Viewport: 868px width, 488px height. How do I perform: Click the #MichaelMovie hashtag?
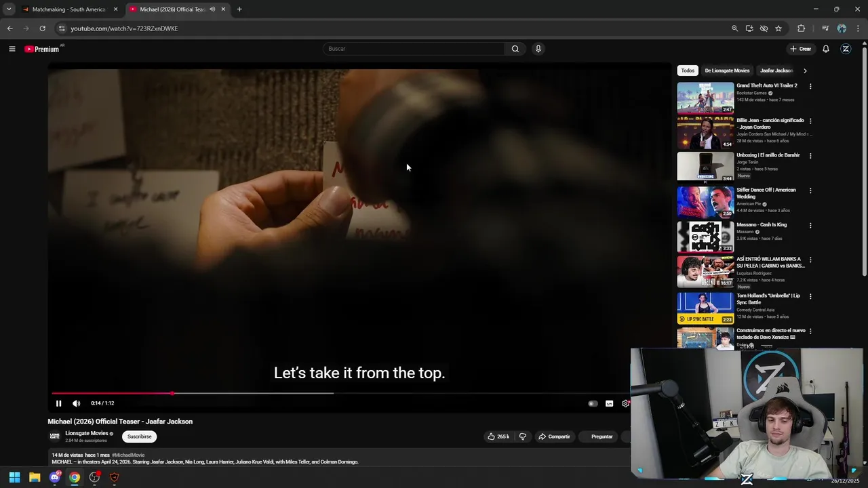(x=128, y=455)
